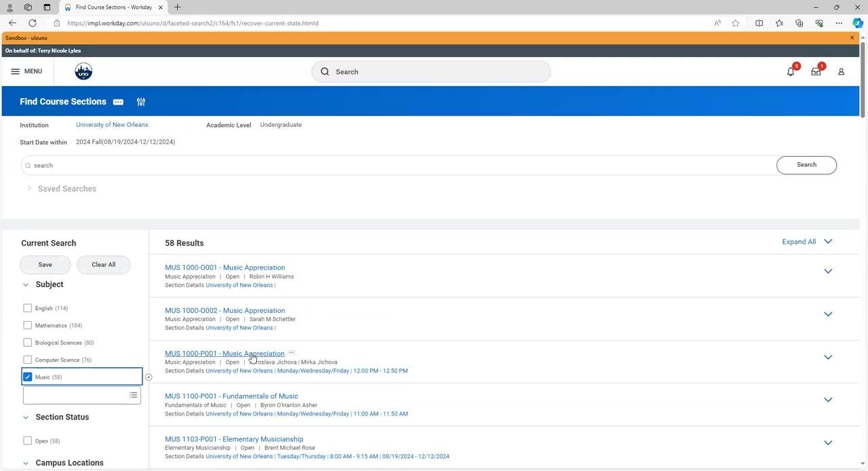The image size is (868, 471).
Task: Open the filter settings sliders icon
Action: click(141, 102)
